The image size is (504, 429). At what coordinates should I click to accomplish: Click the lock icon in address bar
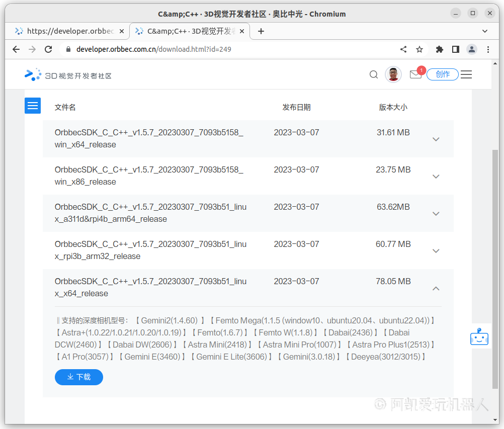click(x=68, y=49)
